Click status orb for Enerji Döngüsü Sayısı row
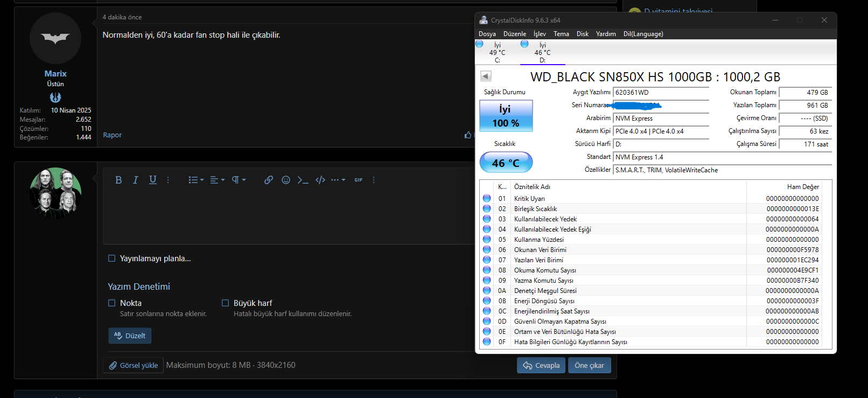 (x=487, y=301)
